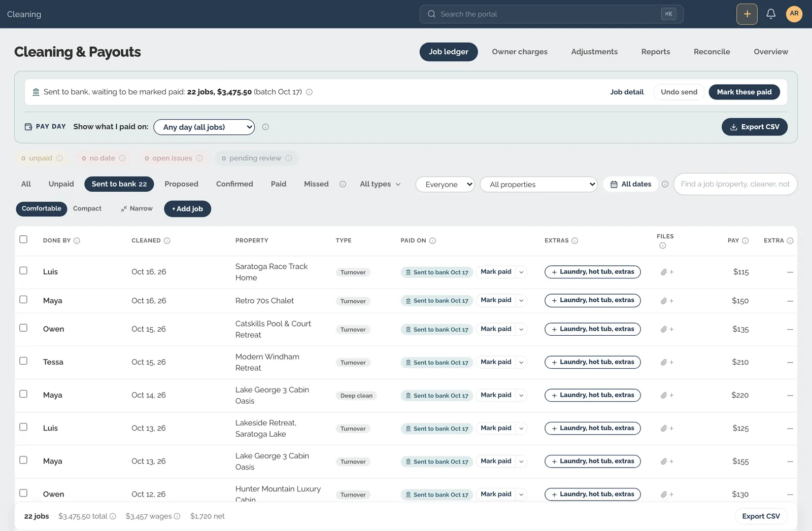Focus the Search the portal field
This screenshot has height=531, width=812.
click(x=551, y=14)
